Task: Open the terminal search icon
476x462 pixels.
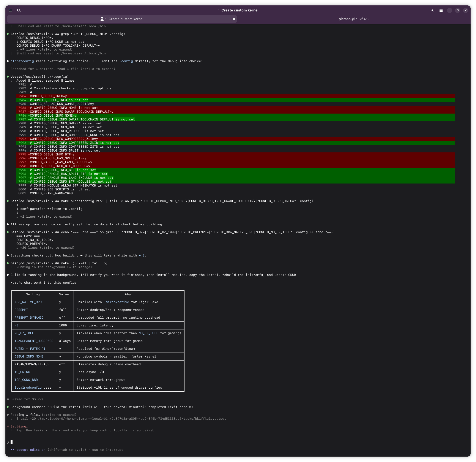Action: (19, 10)
